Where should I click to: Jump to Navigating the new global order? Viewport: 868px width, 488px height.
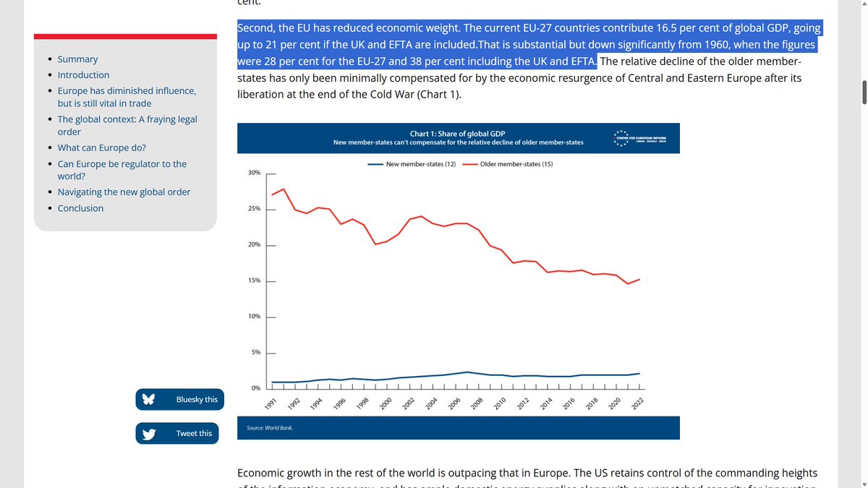[124, 192]
